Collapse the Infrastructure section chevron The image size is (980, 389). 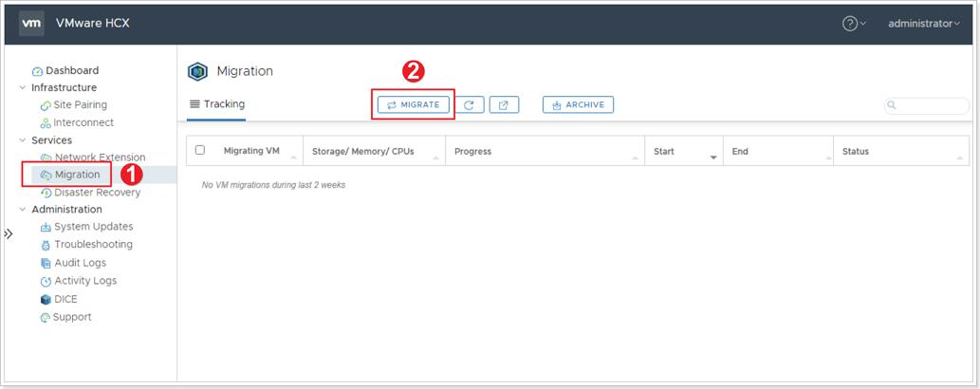coord(23,87)
